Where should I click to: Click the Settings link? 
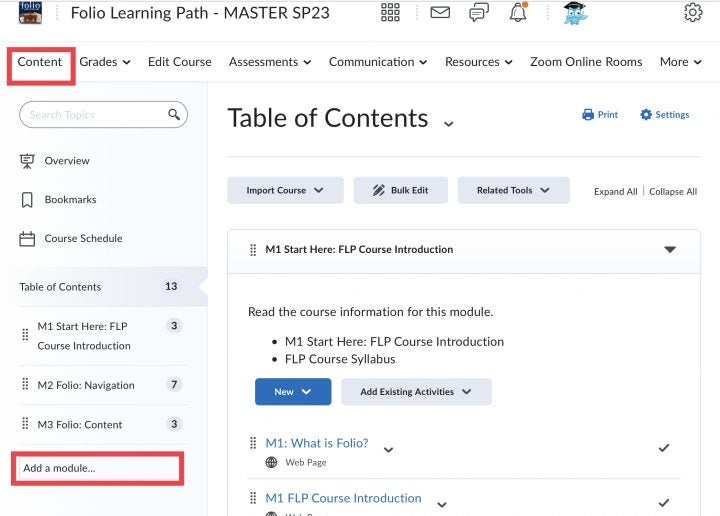tap(672, 114)
